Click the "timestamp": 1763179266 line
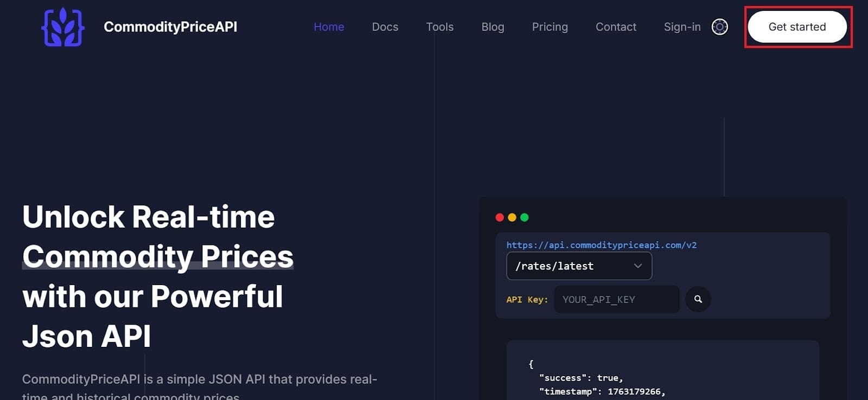The height and width of the screenshot is (400, 868). pyautogui.click(x=602, y=391)
